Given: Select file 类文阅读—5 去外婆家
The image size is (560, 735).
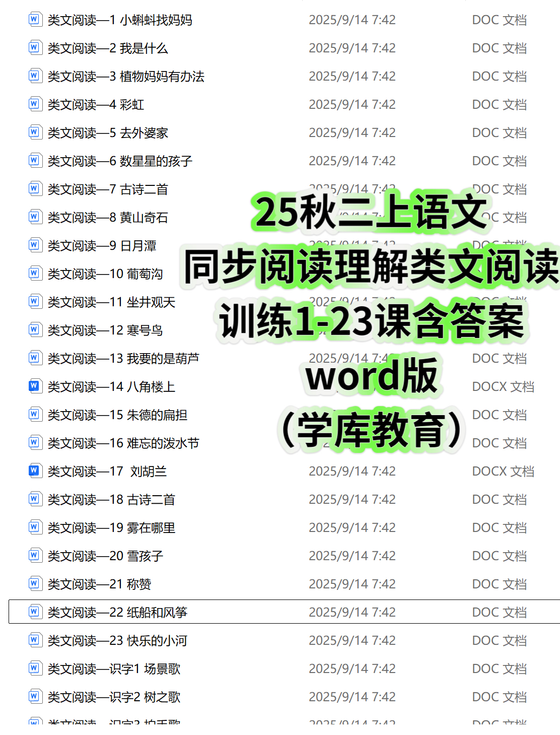Looking at the screenshot, I should pyautogui.click(x=108, y=133).
